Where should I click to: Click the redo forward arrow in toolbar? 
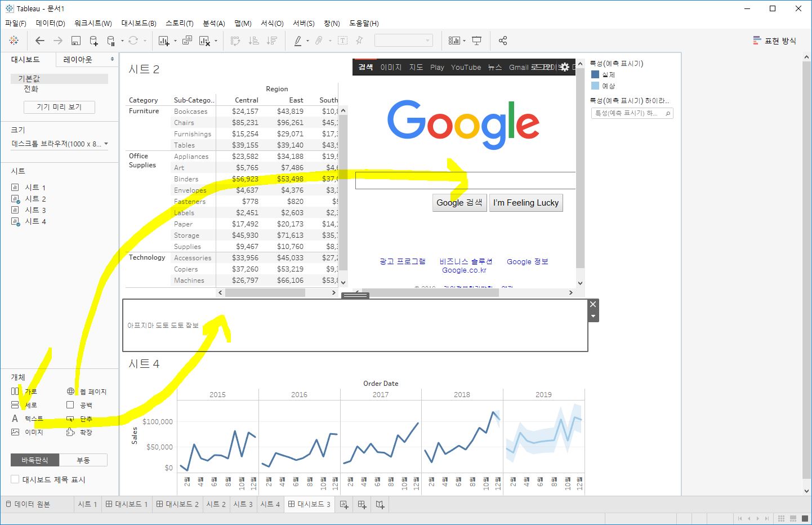[x=58, y=41]
